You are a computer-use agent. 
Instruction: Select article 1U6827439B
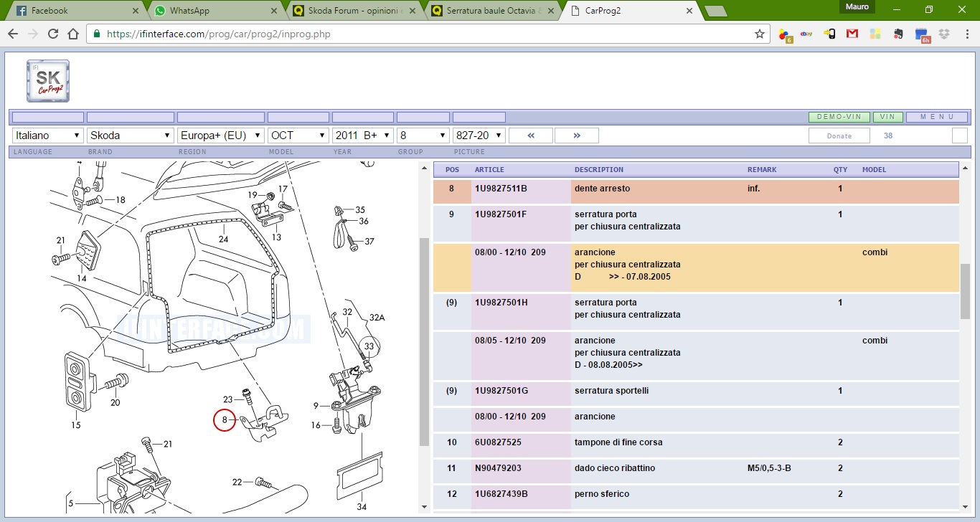(501, 494)
